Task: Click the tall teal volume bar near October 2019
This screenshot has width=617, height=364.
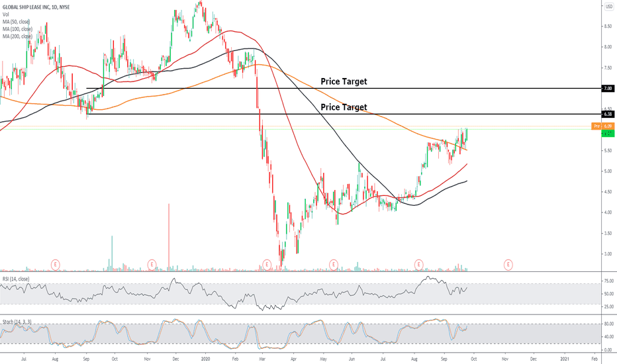Action: click(x=112, y=253)
